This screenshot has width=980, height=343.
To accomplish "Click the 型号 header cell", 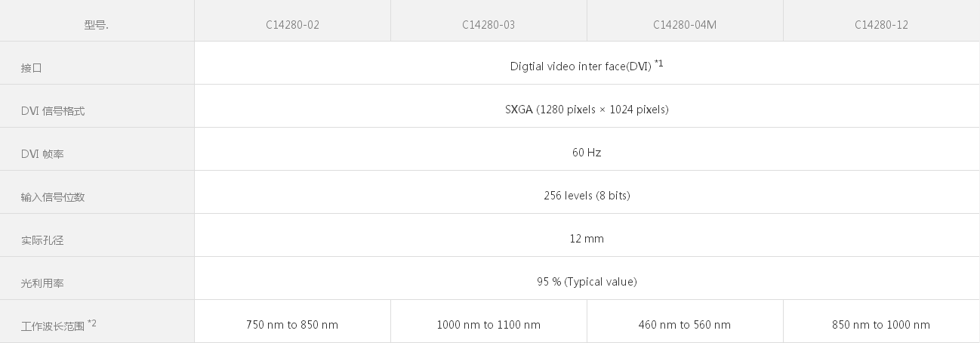I will (97, 25).
